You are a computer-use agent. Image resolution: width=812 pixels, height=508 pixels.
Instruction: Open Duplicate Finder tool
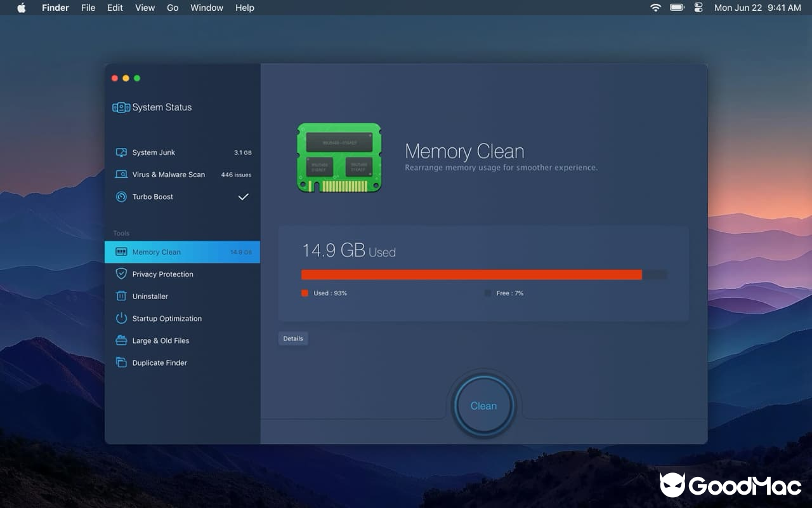coord(183,363)
